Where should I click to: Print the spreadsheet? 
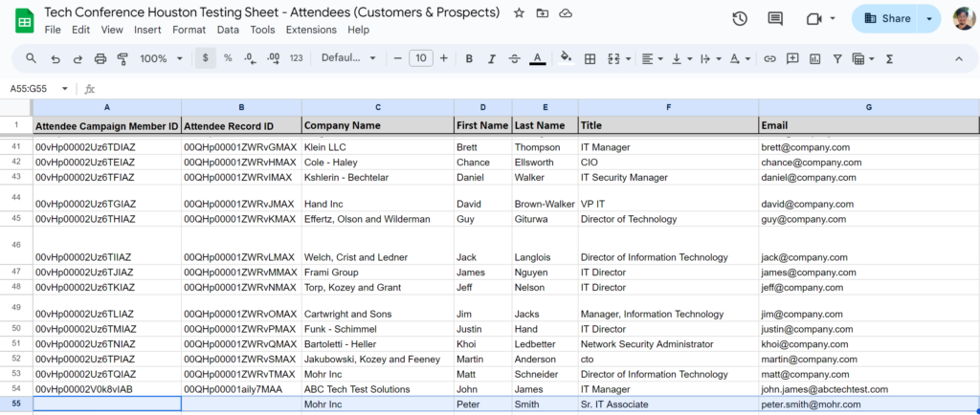(x=100, y=58)
